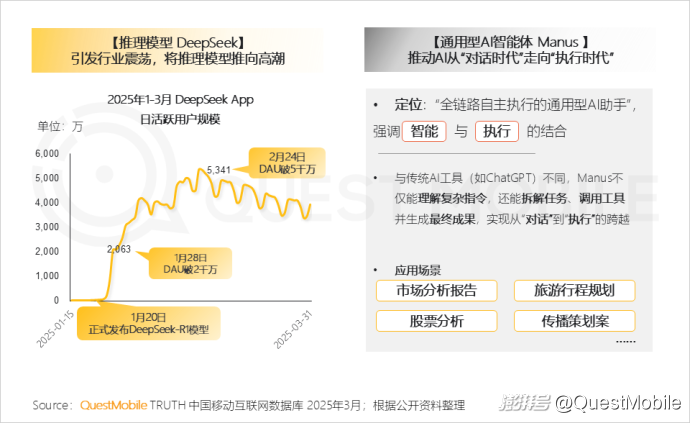The image size is (690, 423).
Task: Click the 应用场景 heading
Action: click(418, 270)
